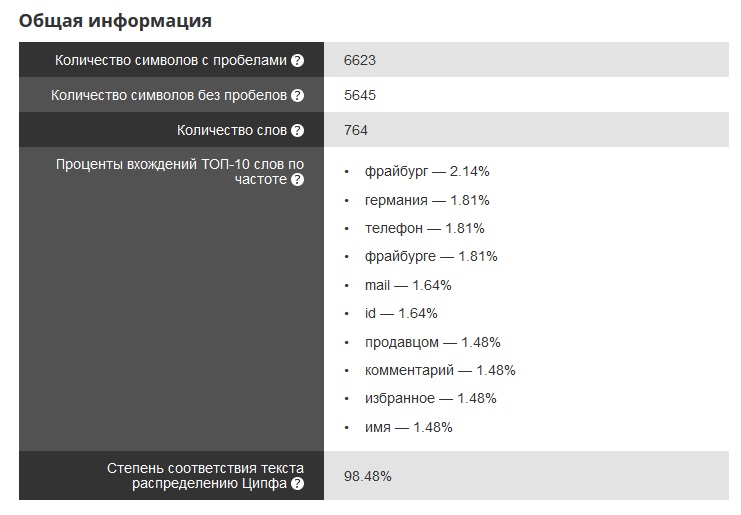Select the комментарий — 1.48% entry

tap(440, 370)
